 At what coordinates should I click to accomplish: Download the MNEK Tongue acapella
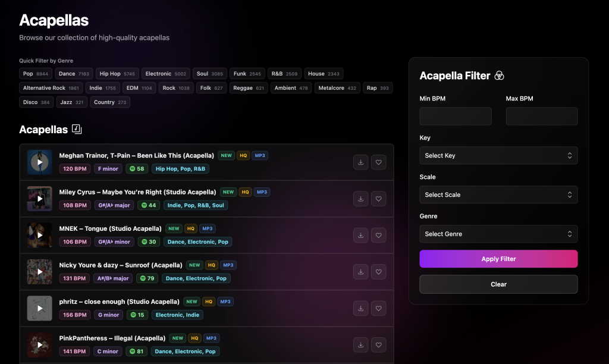pyautogui.click(x=360, y=235)
